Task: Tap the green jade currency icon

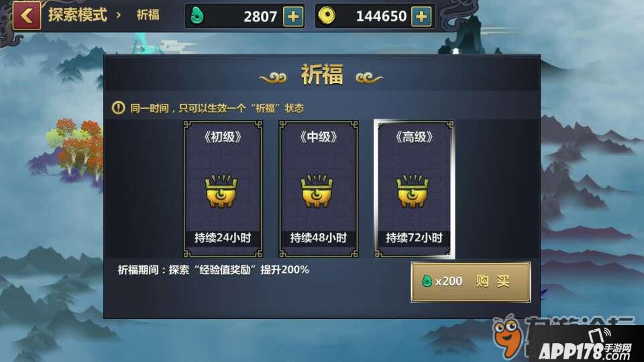Action: 197,16
